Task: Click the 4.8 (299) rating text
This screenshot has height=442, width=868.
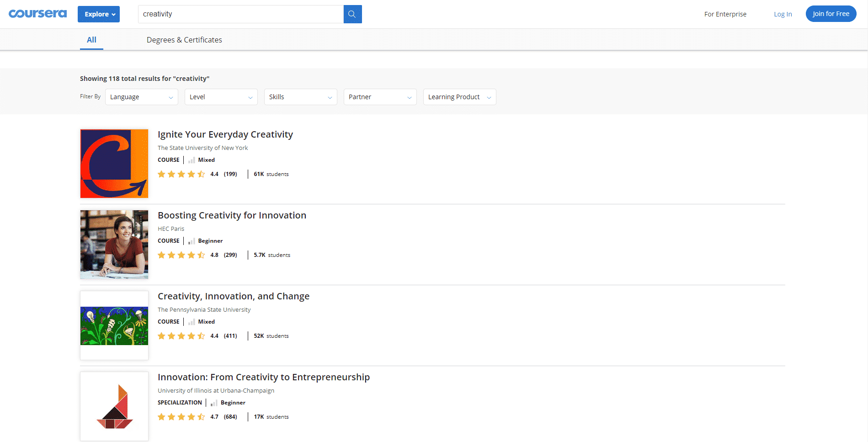Action: point(224,255)
